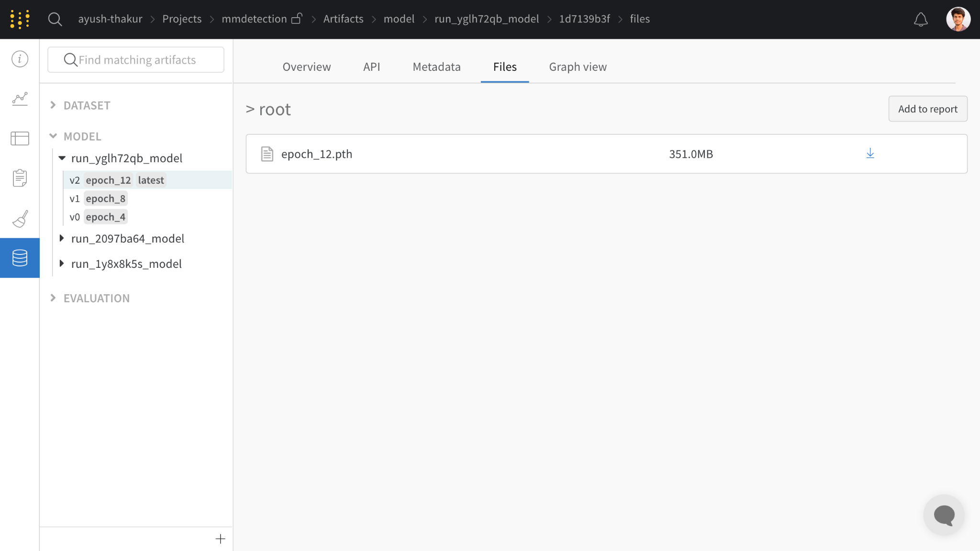The image size is (980, 551).
Task: Click the latest alias tag
Action: (151, 180)
